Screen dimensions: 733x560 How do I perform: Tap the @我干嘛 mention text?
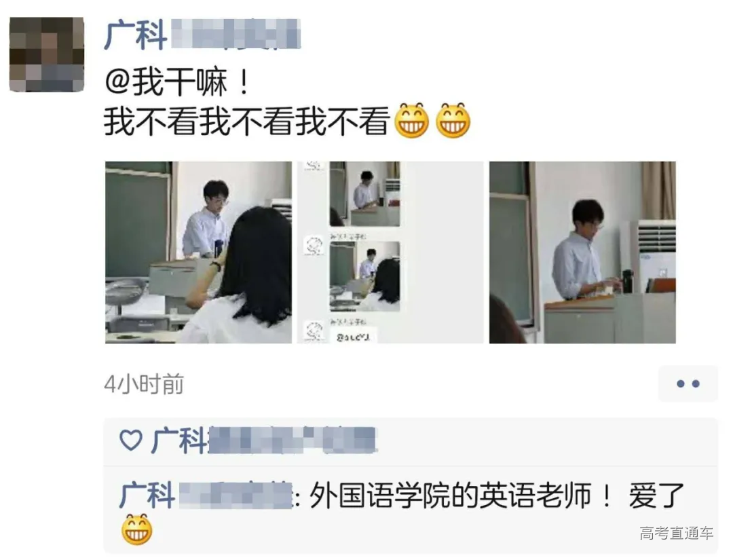tap(176, 82)
